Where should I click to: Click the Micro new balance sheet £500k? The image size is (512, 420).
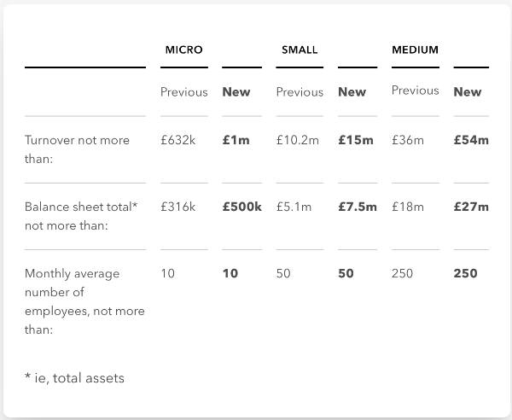(241, 207)
